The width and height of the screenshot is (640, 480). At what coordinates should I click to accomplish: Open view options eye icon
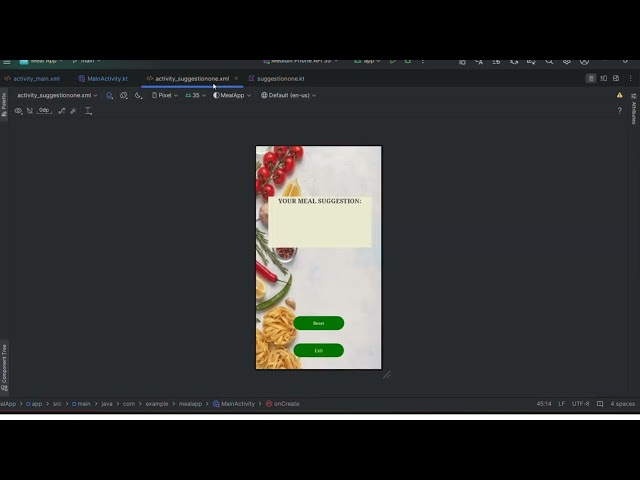click(18, 111)
